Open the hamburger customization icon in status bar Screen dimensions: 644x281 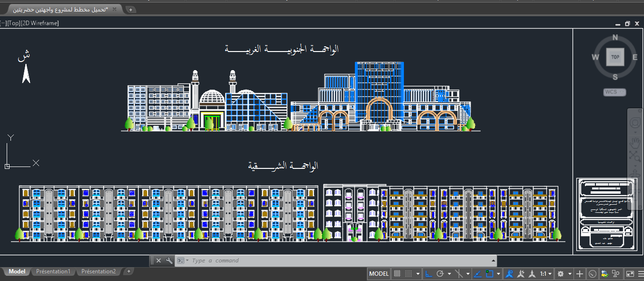tap(641, 273)
